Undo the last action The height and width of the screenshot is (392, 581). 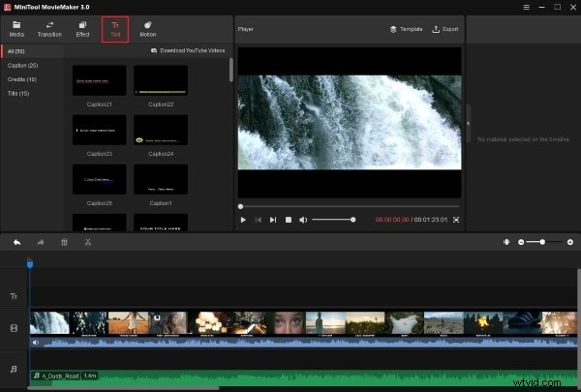coord(17,242)
